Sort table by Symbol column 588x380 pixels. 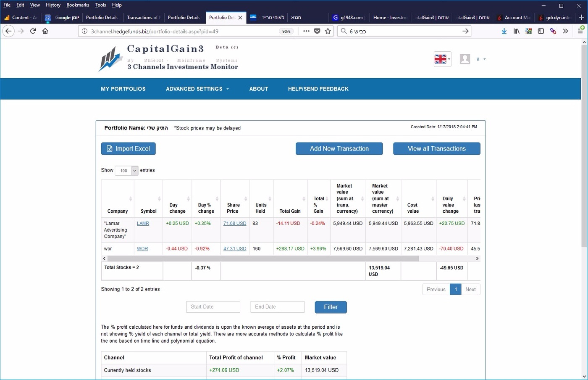[x=148, y=198]
